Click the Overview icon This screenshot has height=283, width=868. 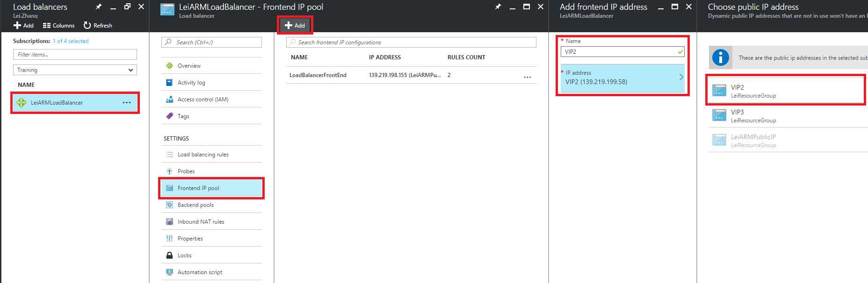point(169,66)
